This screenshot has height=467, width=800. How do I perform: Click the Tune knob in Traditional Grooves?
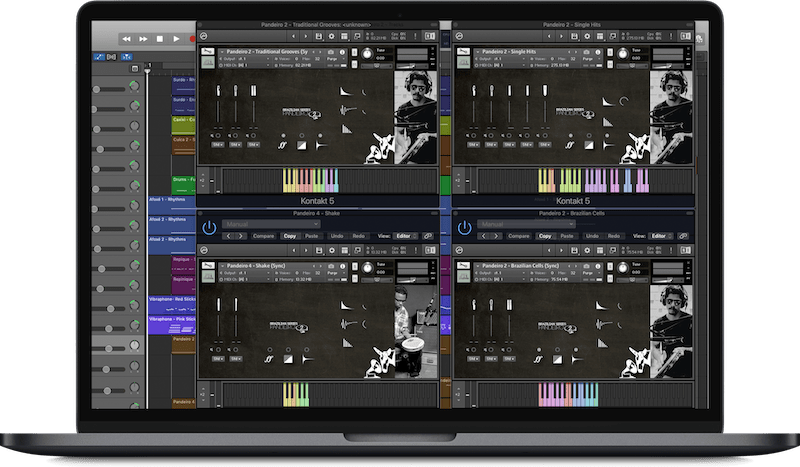click(367, 54)
